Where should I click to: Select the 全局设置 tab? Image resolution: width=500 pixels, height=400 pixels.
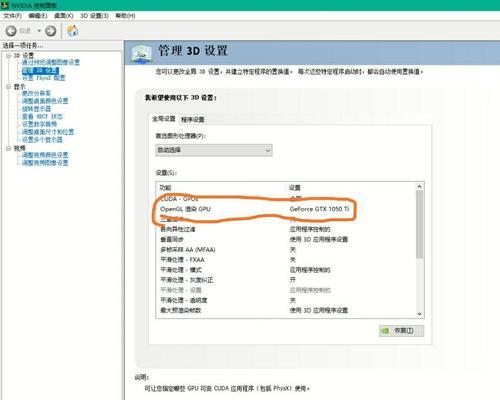(164, 119)
